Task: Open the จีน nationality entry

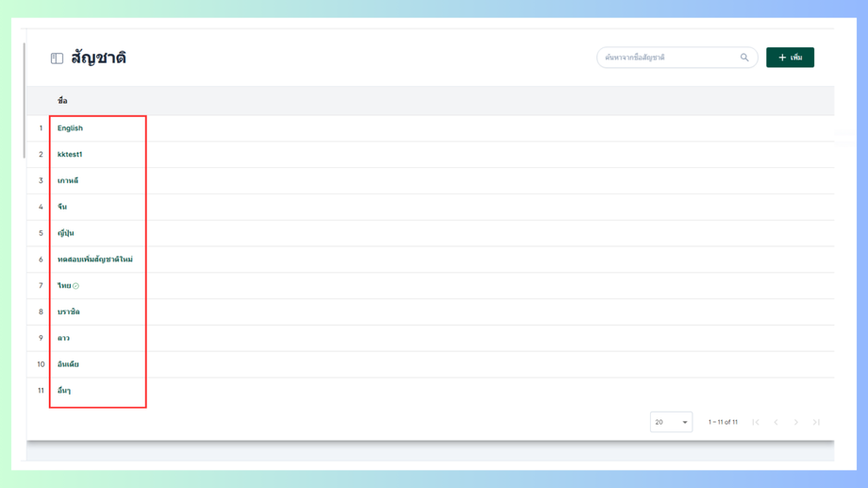Action: [x=62, y=207]
